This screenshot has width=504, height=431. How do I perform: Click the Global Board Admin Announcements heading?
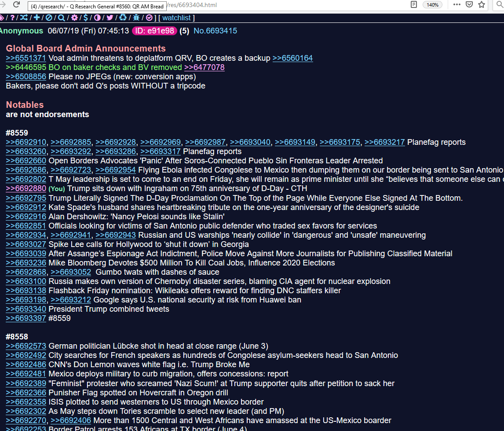pos(86,48)
